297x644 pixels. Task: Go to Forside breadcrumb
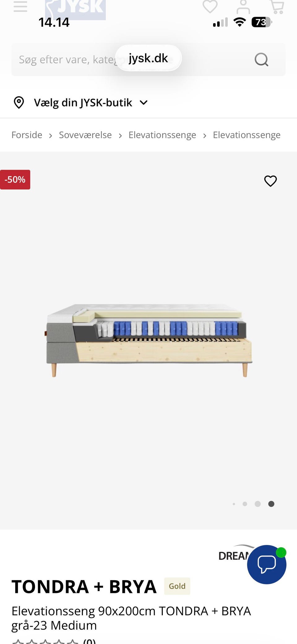tap(27, 135)
